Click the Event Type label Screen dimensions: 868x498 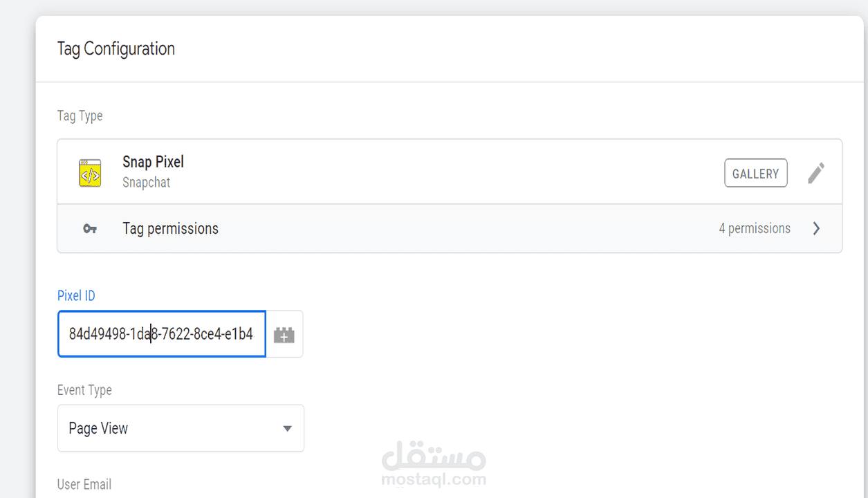click(84, 390)
